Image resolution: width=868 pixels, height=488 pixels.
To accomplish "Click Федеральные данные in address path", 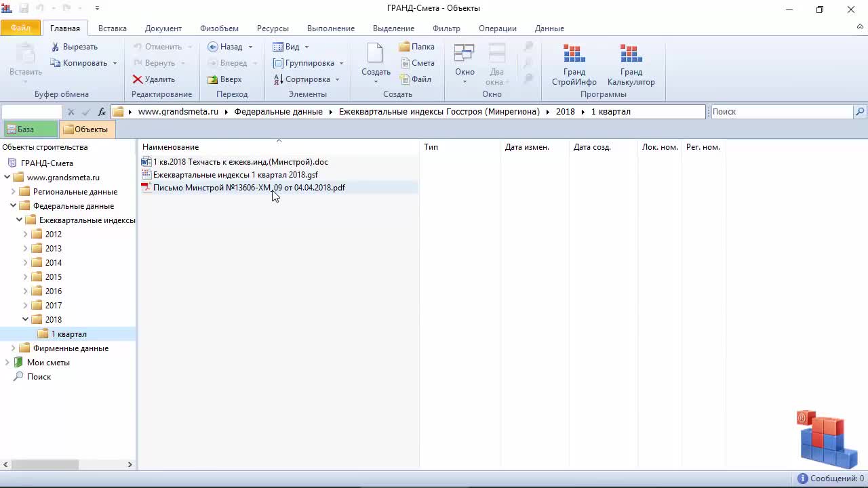I will [278, 112].
